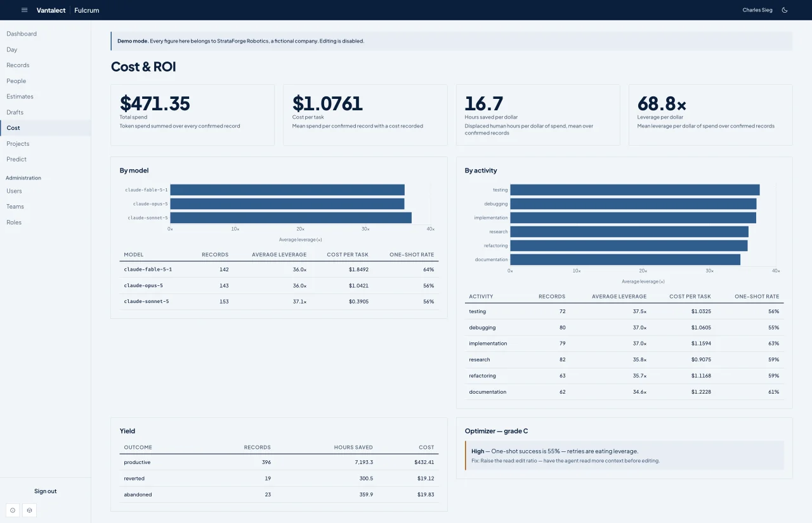The height and width of the screenshot is (523, 812).
Task: Go to Drafts
Action: coord(45,112)
